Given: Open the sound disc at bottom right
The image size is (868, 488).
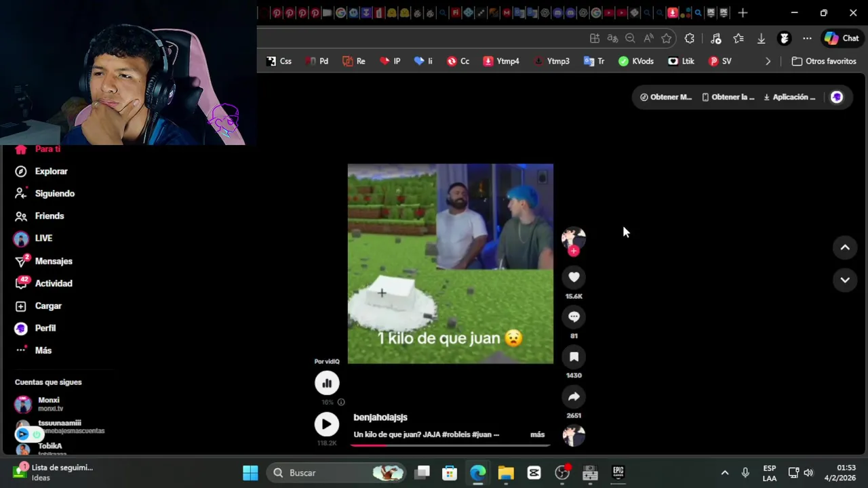Looking at the screenshot, I should (574, 435).
